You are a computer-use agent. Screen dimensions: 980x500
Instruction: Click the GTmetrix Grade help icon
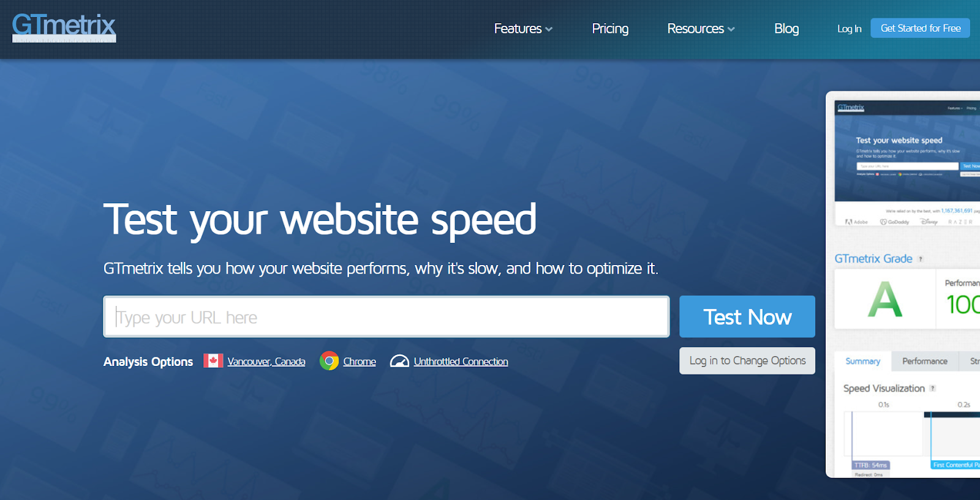click(x=920, y=259)
